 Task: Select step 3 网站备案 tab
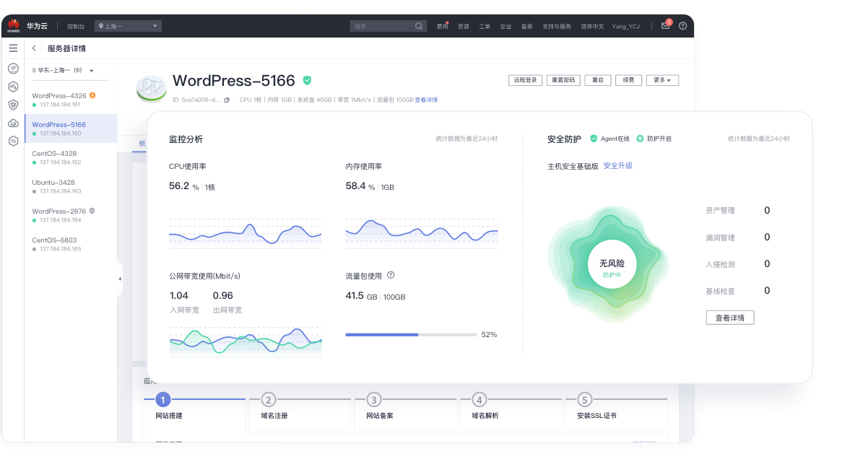coord(407,408)
